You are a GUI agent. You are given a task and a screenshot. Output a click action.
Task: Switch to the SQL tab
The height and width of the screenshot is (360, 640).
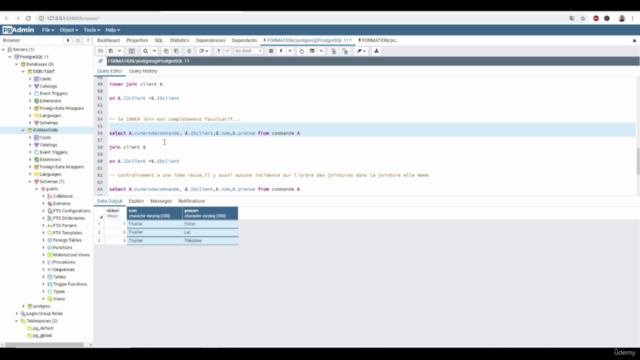tap(159, 40)
